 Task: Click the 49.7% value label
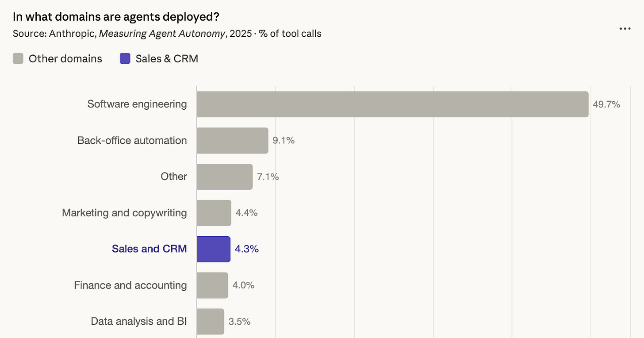click(x=606, y=104)
